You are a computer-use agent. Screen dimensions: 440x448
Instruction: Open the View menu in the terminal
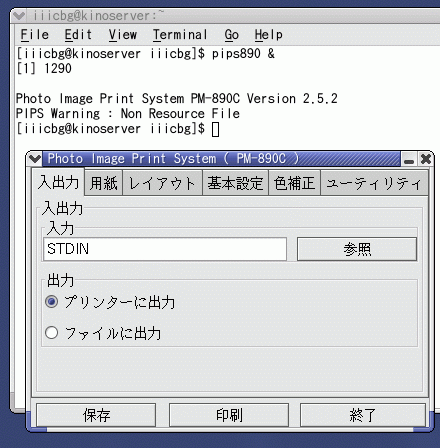coord(123,35)
